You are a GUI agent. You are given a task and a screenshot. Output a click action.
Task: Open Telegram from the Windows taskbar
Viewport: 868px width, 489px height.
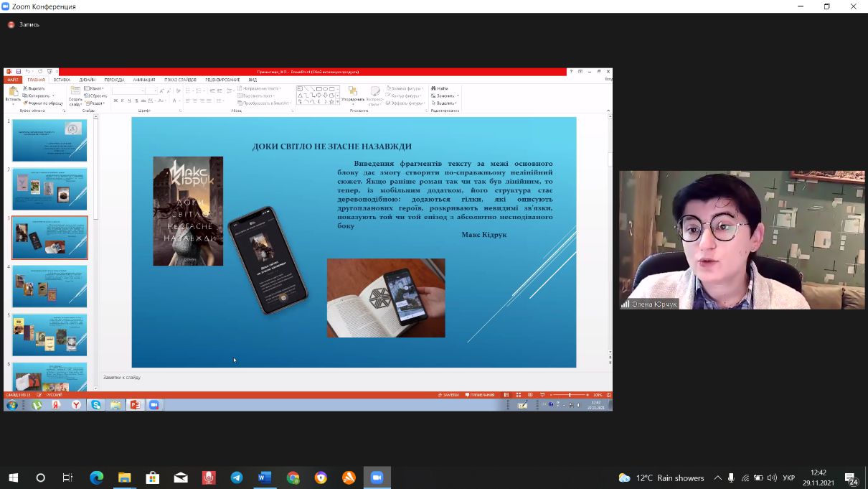click(x=236, y=478)
